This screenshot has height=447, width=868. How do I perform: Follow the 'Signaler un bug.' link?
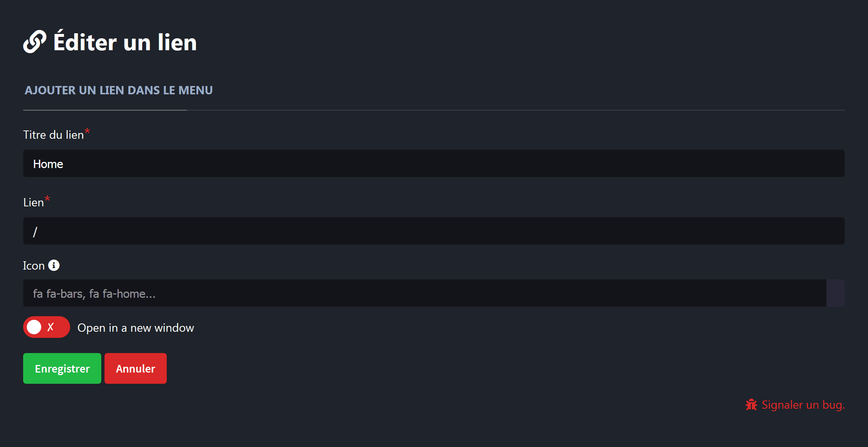point(803,405)
